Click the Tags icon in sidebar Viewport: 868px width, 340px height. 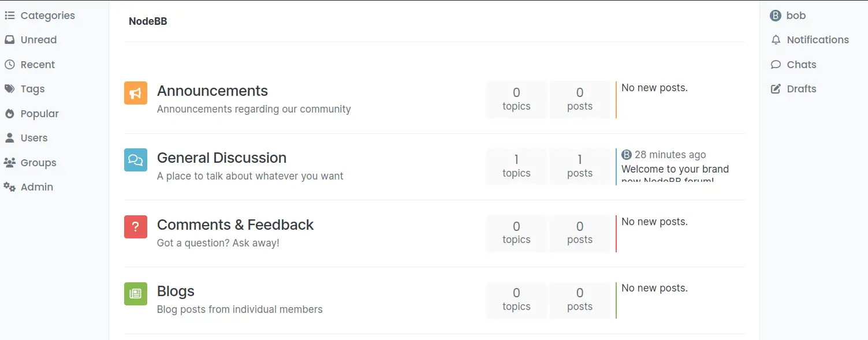pyautogui.click(x=9, y=89)
